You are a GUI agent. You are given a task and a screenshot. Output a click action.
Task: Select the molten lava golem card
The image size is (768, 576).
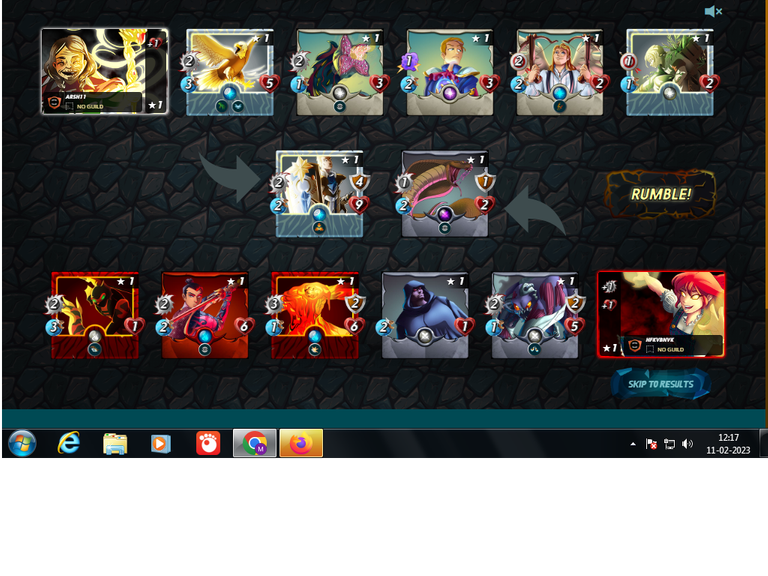pos(315,315)
